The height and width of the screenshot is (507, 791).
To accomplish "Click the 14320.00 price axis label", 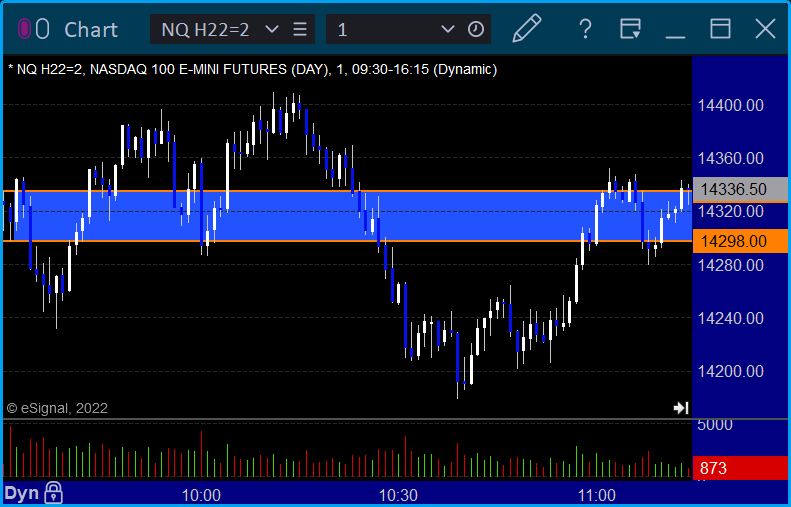I will point(730,211).
